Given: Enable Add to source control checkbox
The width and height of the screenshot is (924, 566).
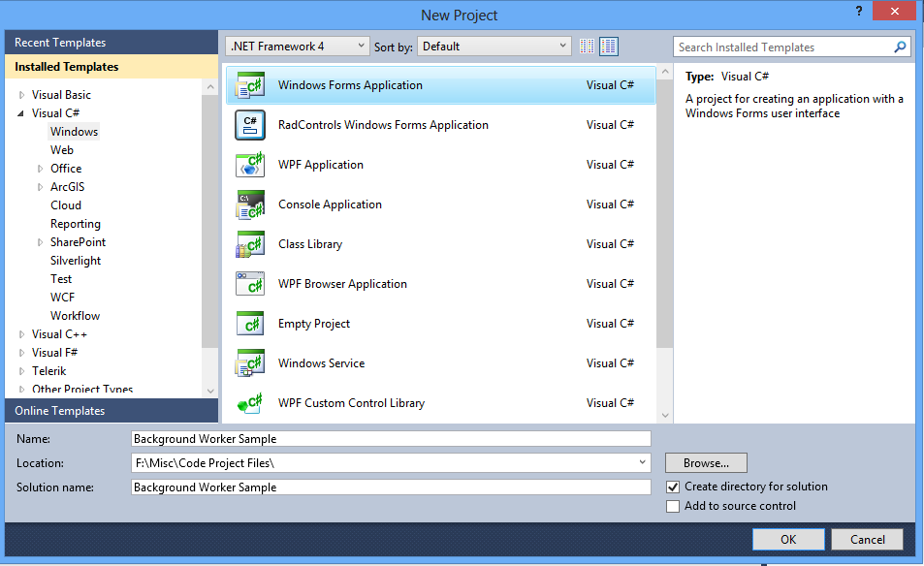Looking at the screenshot, I should pyautogui.click(x=673, y=507).
